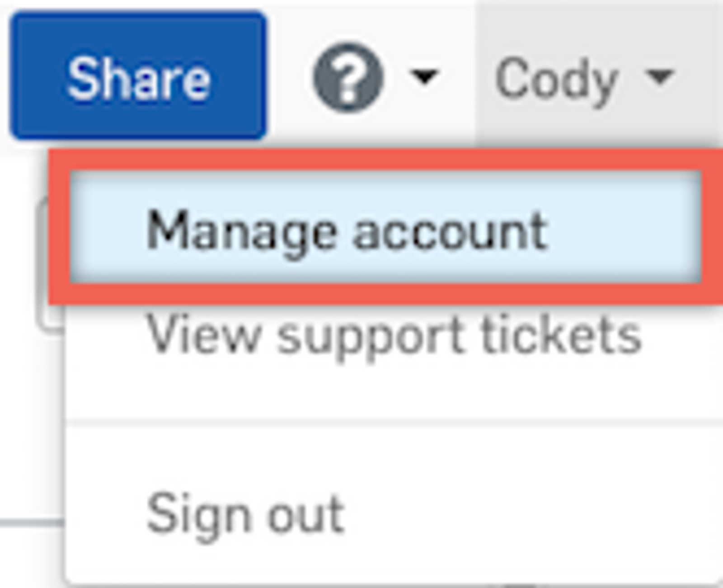The image size is (723, 588).
Task: Click the small black triangle after help
Action: [426, 76]
